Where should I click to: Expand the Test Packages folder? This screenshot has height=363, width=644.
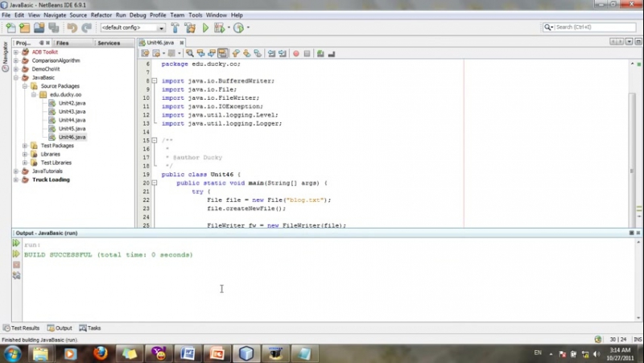[25, 146]
